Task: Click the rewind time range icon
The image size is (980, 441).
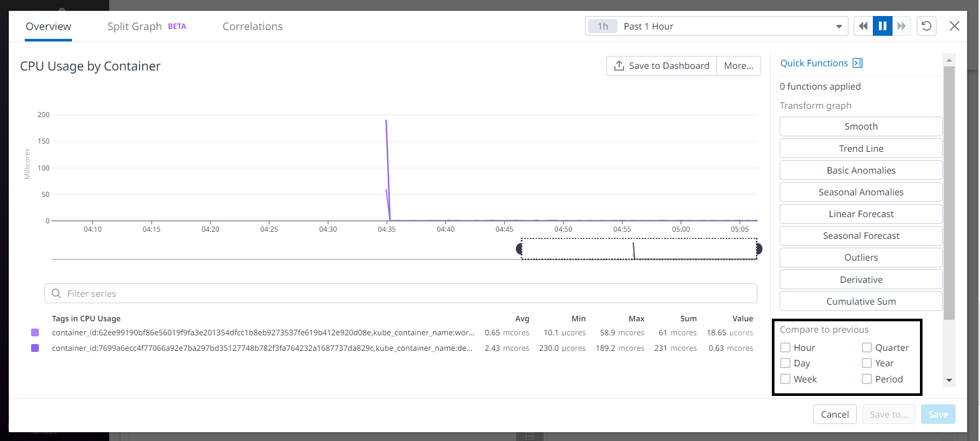Action: (863, 26)
